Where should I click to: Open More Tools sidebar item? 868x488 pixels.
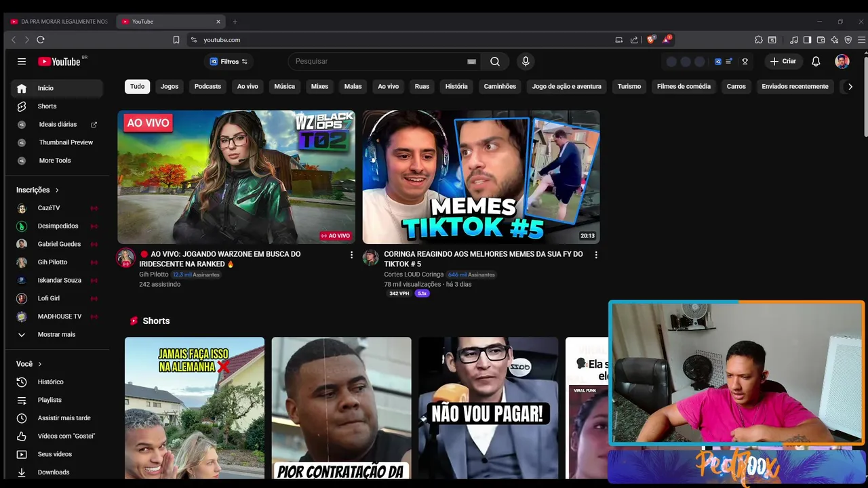pyautogui.click(x=57, y=161)
